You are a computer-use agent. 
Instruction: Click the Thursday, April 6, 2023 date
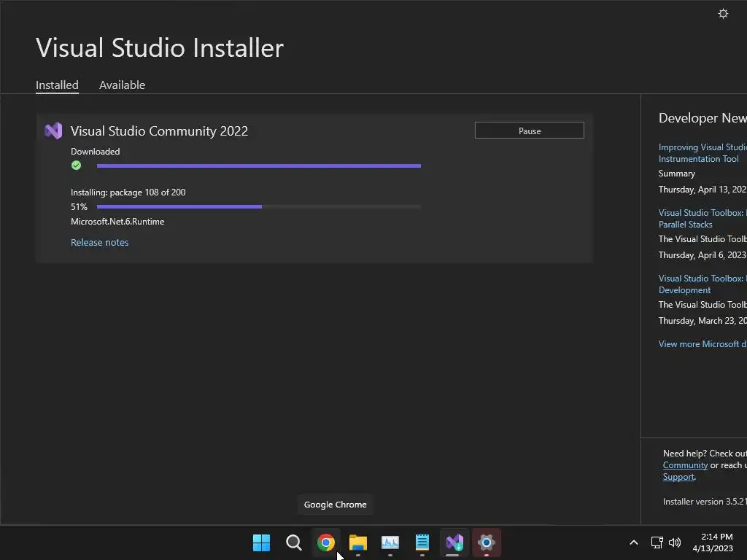point(703,254)
